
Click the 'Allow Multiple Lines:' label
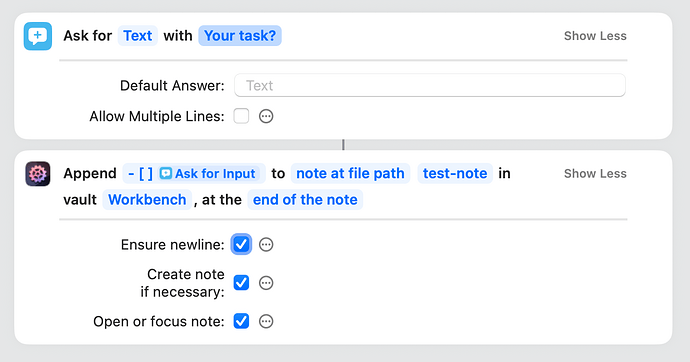click(x=157, y=117)
